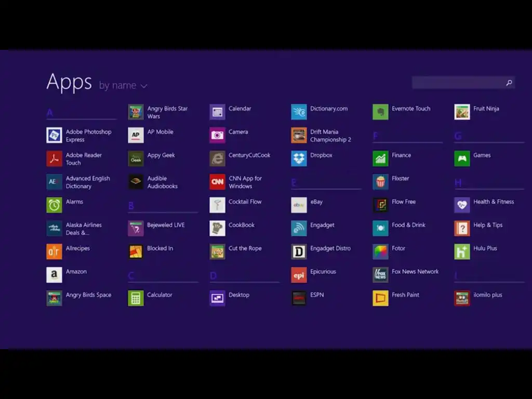Select the letter C group header

(131, 276)
